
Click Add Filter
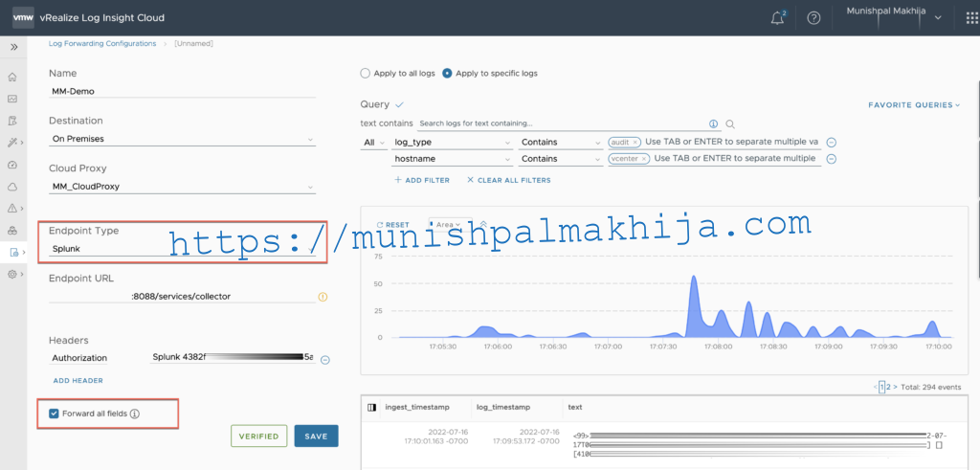pyautogui.click(x=422, y=180)
